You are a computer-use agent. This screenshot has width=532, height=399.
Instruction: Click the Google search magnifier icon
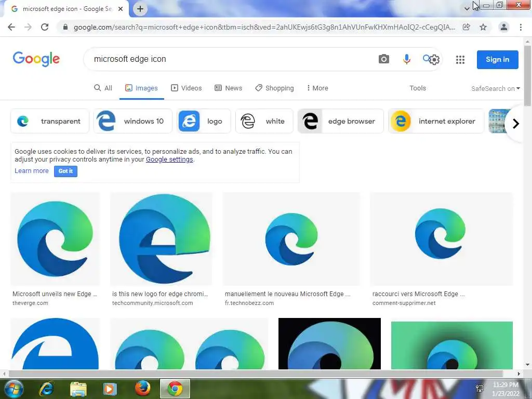click(426, 58)
